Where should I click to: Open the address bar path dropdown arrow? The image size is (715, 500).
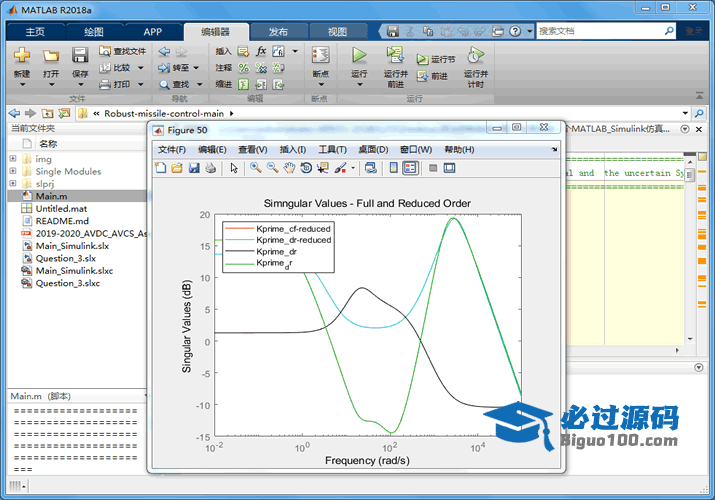(685, 113)
